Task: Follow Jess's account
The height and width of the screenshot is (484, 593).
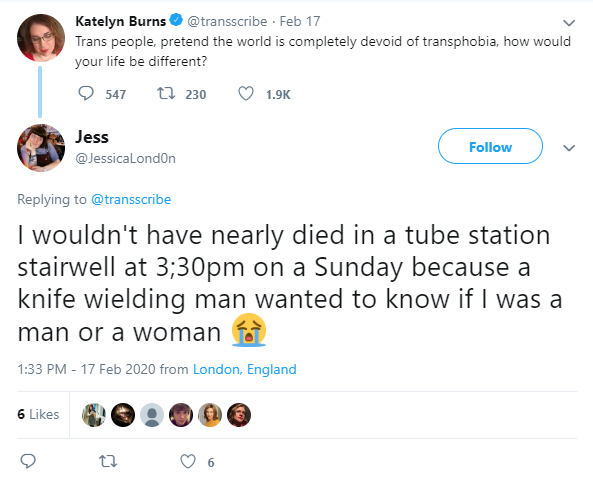Action: pos(490,146)
